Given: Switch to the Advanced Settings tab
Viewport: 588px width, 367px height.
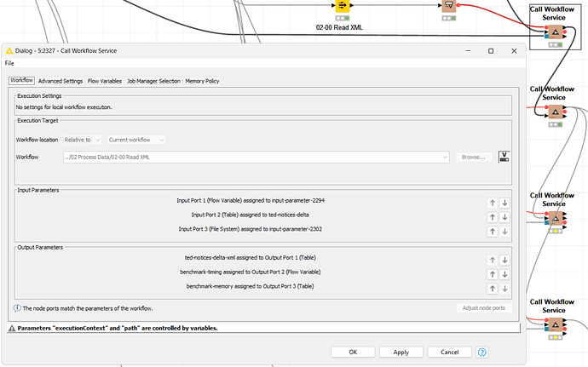Looking at the screenshot, I should click(x=60, y=81).
